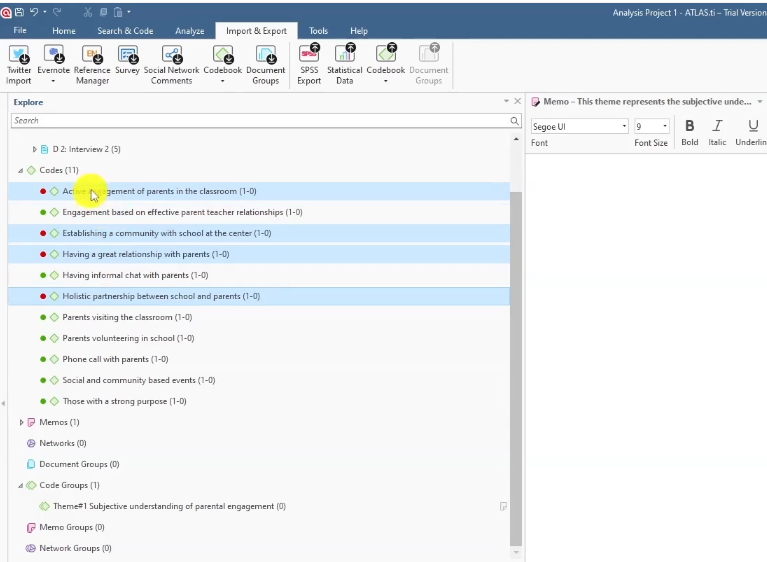Select Theme#1 Subjective understanding code group
Screen dimensions: 767x562
click(163, 506)
